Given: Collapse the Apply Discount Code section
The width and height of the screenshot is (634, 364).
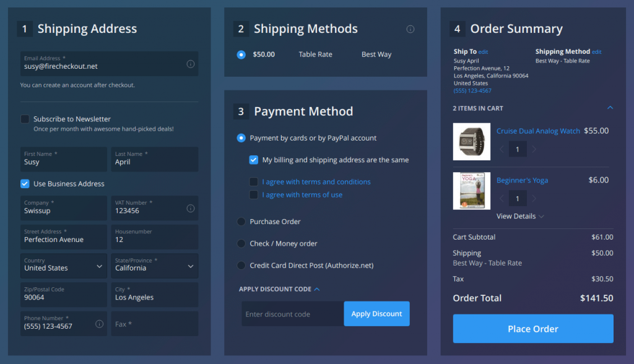Looking at the screenshot, I should click(x=316, y=288).
